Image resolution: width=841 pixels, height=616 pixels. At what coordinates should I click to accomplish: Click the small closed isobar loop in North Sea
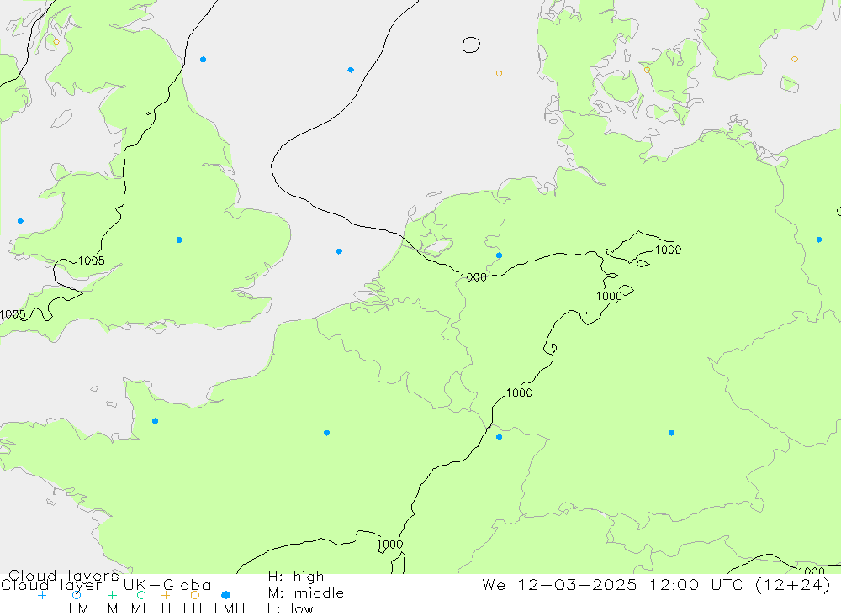471,45
